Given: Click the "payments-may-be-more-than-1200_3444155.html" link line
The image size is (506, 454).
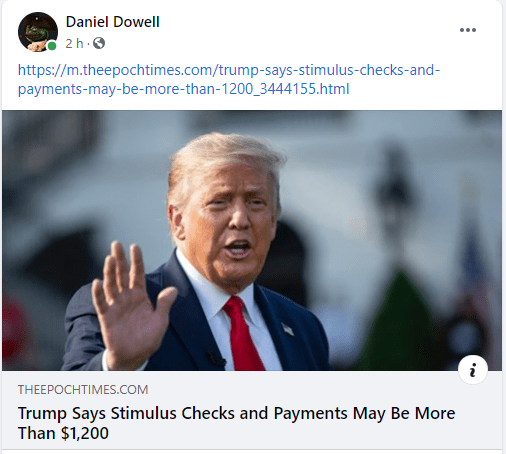Looking at the screenshot, I should [x=184, y=89].
